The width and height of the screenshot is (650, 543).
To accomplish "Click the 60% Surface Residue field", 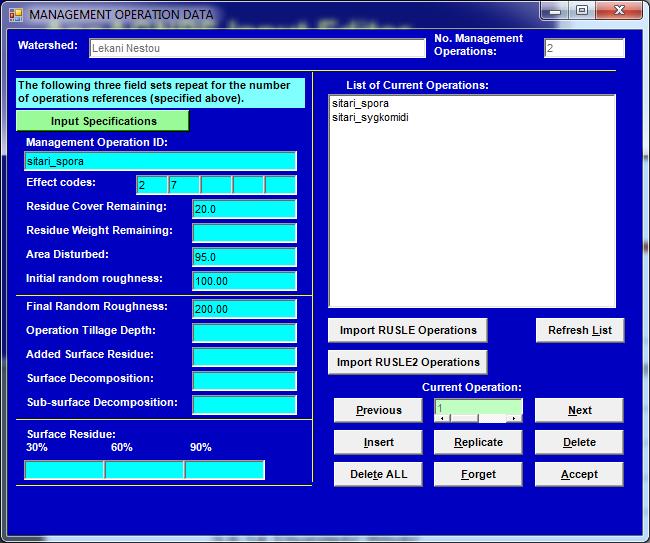I will click(144, 470).
